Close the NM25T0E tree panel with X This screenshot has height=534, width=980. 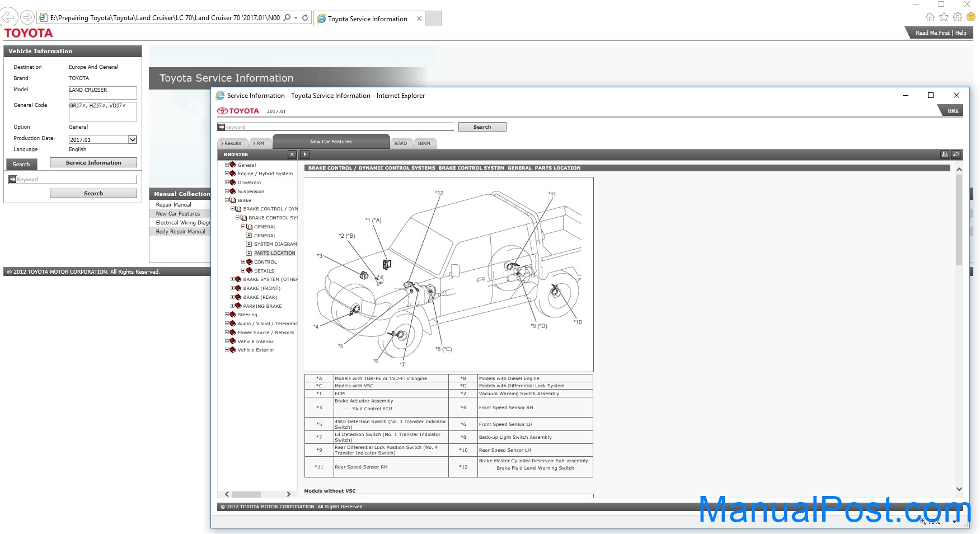coord(292,154)
